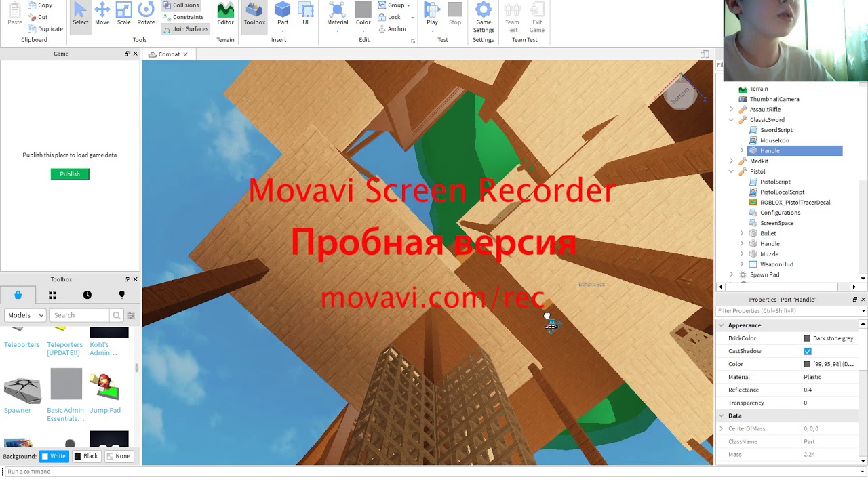The height and width of the screenshot is (488, 868).
Task: Select the Select tool
Action: click(80, 14)
